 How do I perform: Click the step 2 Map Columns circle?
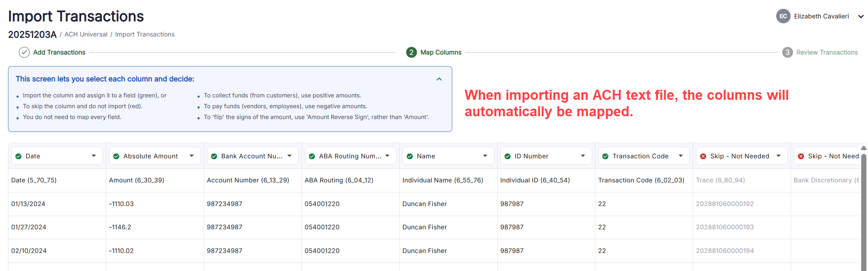coord(411,53)
